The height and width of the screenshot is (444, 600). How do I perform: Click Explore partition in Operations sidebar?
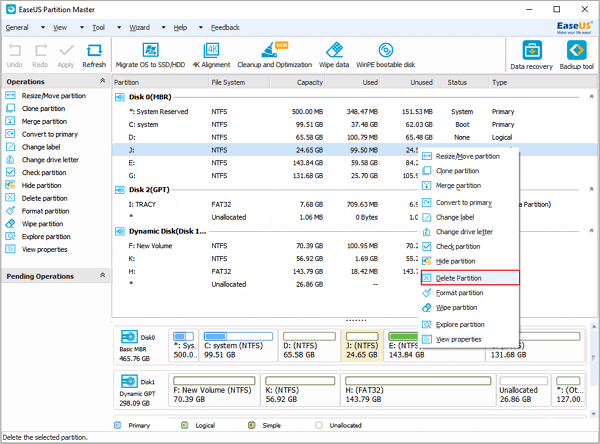point(38,237)
